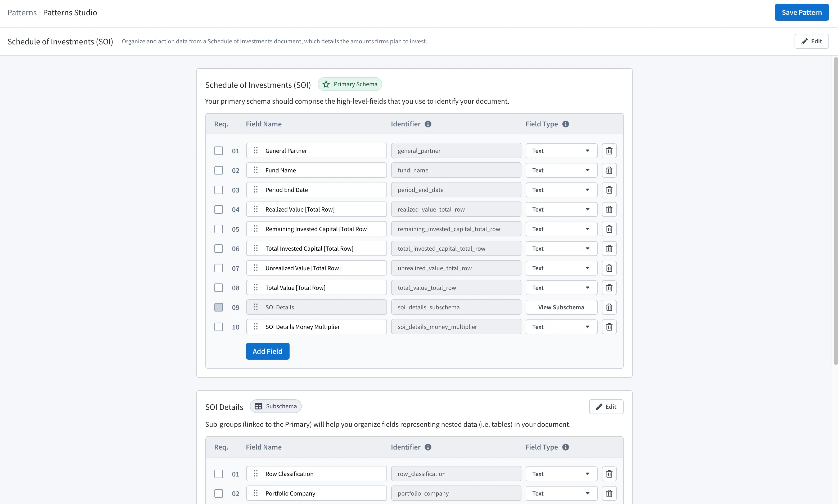
Task: Click drag handle of Total Value [Total Row]
Action: tap(256, 288)
